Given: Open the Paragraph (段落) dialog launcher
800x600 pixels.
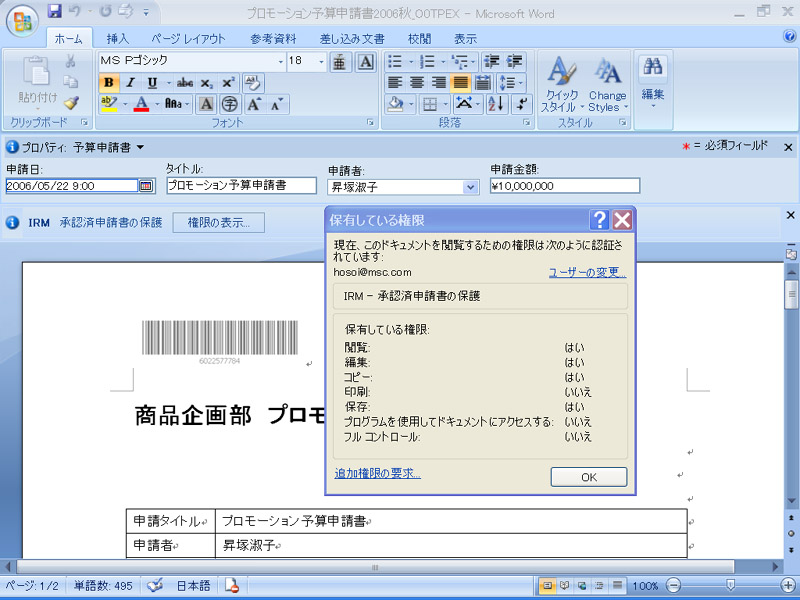Looking at the screenshot, I should point(526,122).
